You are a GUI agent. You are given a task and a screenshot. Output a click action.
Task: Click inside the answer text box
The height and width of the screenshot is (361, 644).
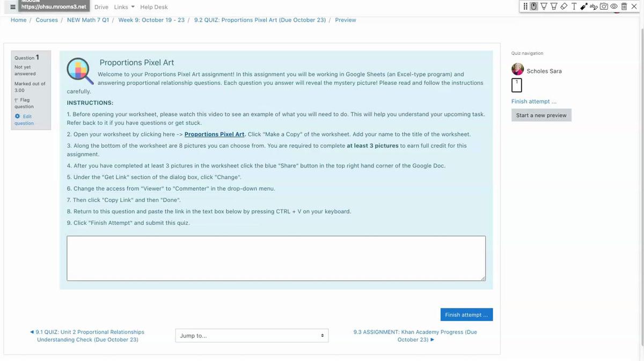[x=276, y=258]
